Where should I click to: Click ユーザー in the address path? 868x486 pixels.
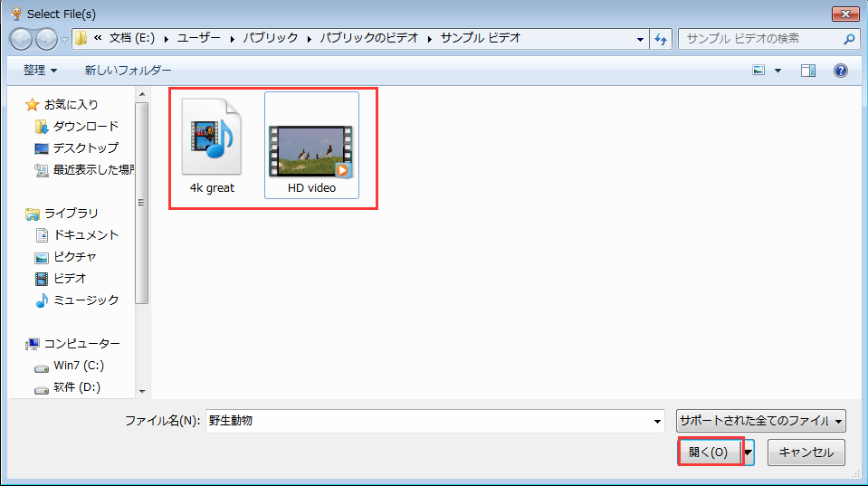tap(199, 38)
